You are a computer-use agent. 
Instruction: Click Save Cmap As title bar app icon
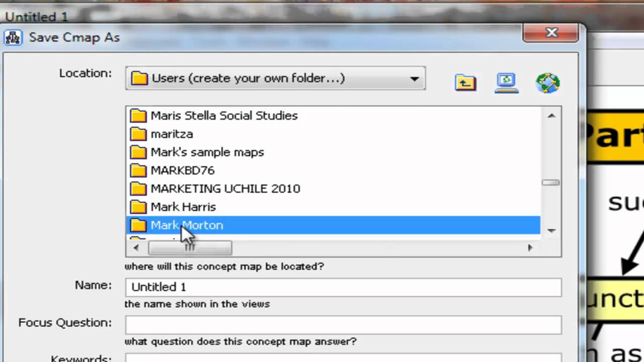[x=13, y=38]
